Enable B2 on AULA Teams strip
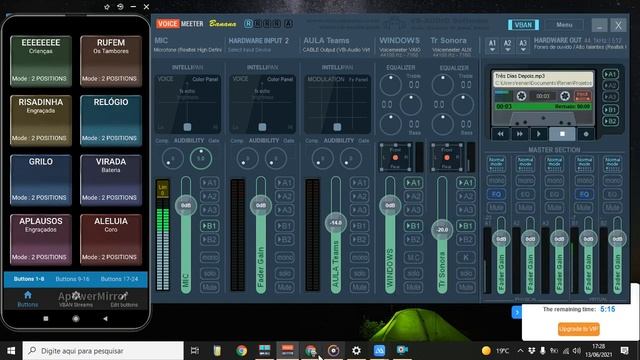 click(359, 240)
